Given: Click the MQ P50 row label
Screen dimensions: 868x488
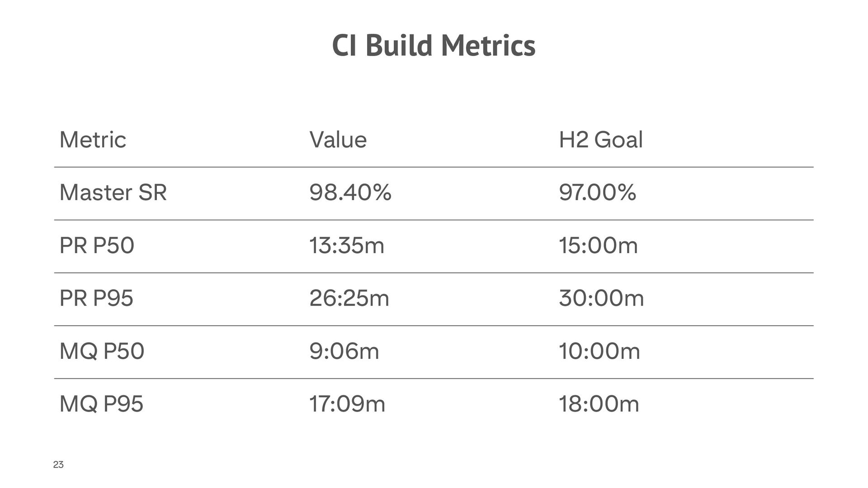Looking at the screenshot, I should (102, 351).
